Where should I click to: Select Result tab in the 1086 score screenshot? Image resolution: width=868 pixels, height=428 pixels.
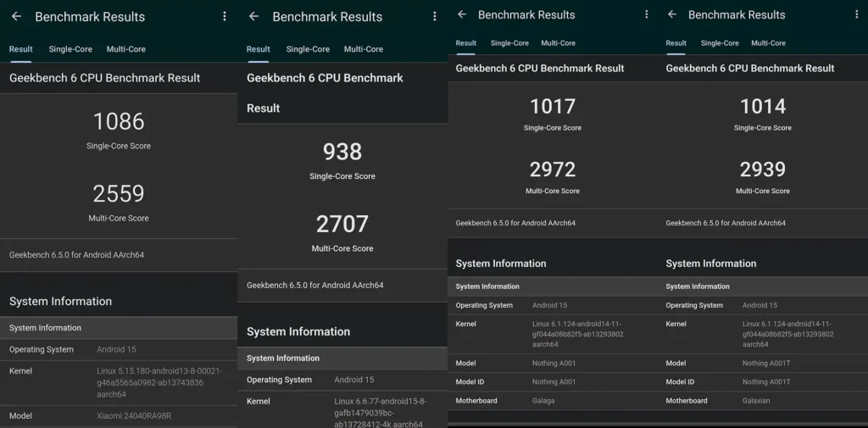pos(20,49)
